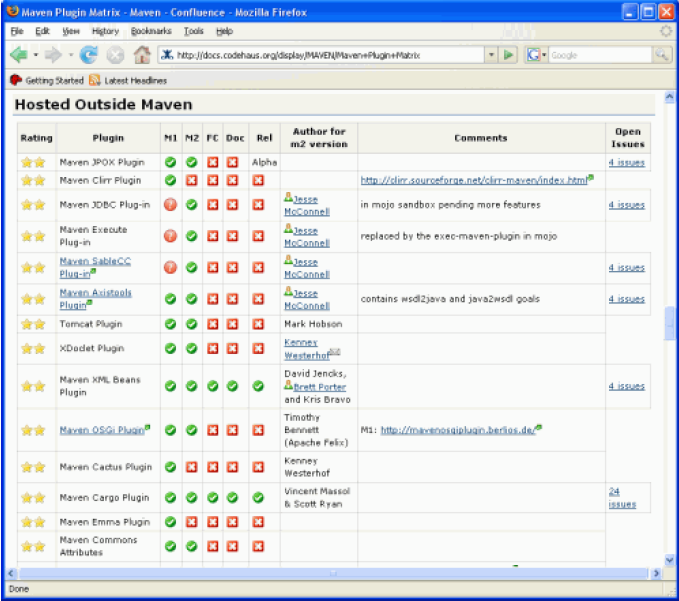Open the Kenney Westerhof author link for XDoclet

[x=307, y=349]
